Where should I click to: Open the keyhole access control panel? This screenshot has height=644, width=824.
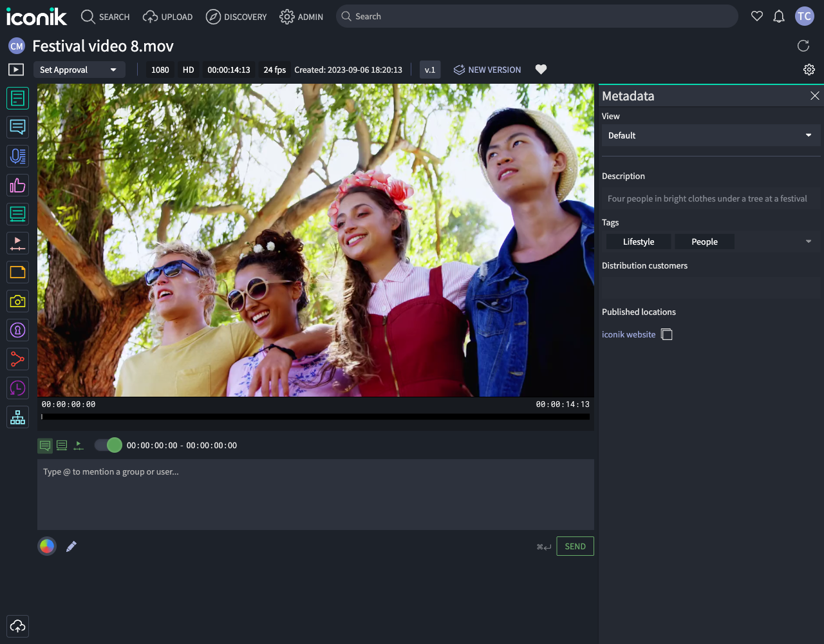pyautogui.click(x=17, y=330)
